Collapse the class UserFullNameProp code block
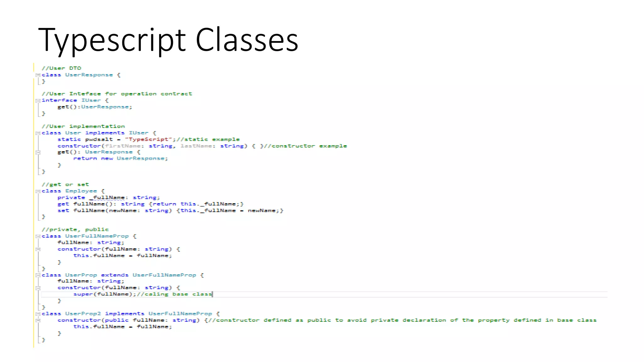The height and width of the screenshot is (362, 644). (38, 236)
